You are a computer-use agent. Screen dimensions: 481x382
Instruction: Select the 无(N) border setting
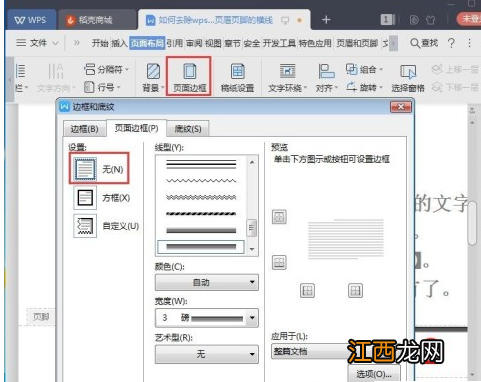pyautogui.click(x=99, y=169)
